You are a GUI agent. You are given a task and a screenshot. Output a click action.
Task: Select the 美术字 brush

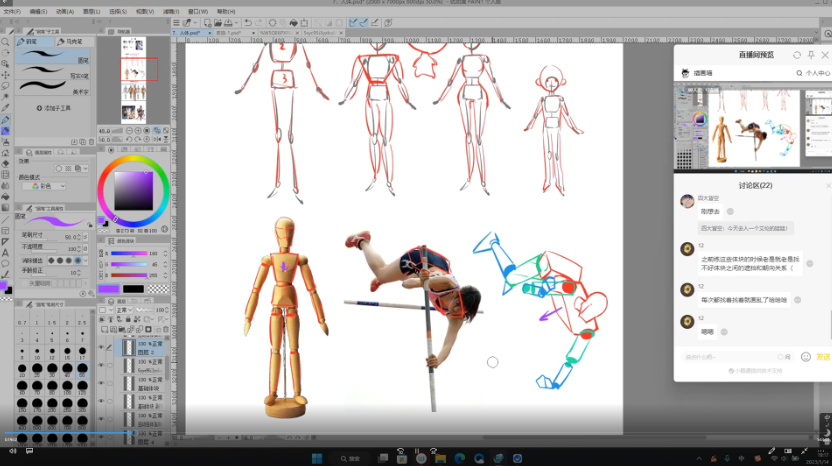tap(52, 88)
